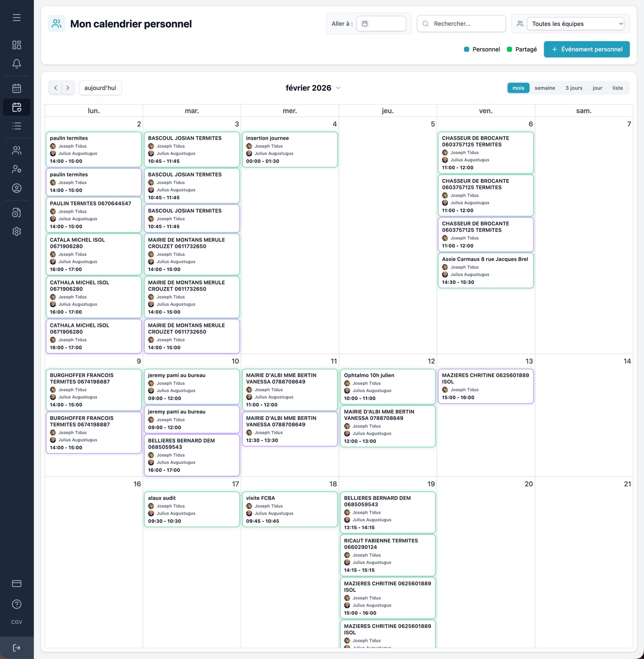Click the logout icon at sidebar bottom
This screenshot has height=659, width=644.
point(17,647)
